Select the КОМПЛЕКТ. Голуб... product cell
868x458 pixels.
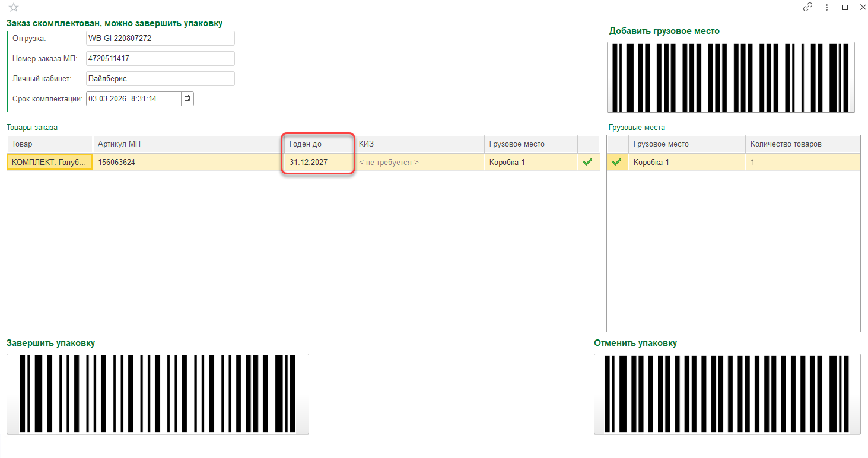pos(50,162)
